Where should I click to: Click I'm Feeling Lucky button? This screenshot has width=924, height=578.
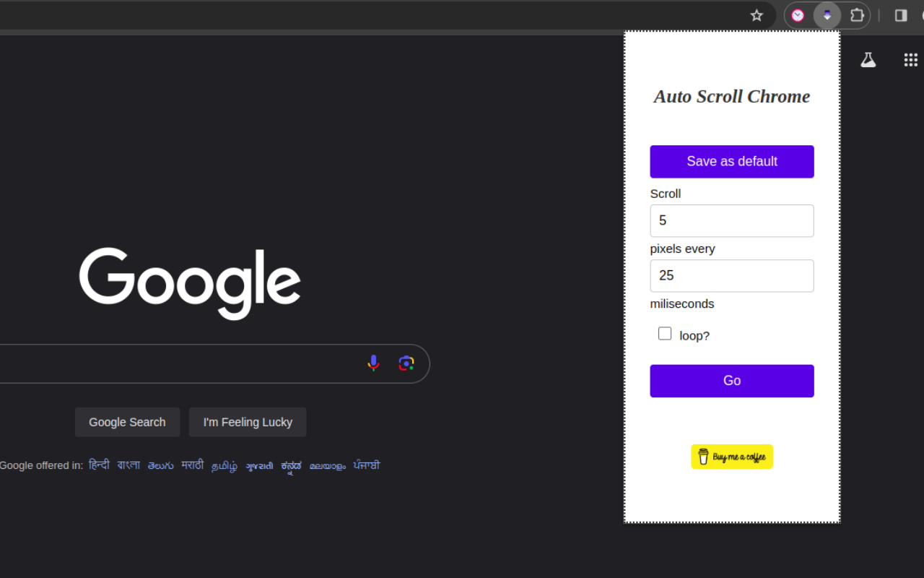[248, 422]
